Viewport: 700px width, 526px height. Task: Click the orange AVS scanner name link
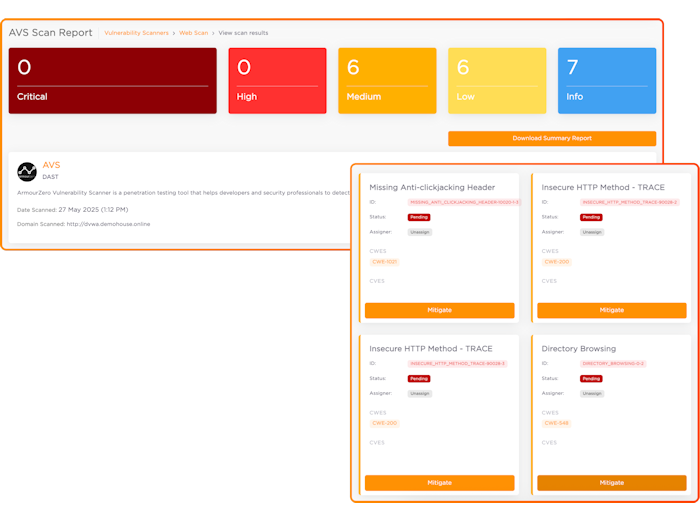click(51, 165)
